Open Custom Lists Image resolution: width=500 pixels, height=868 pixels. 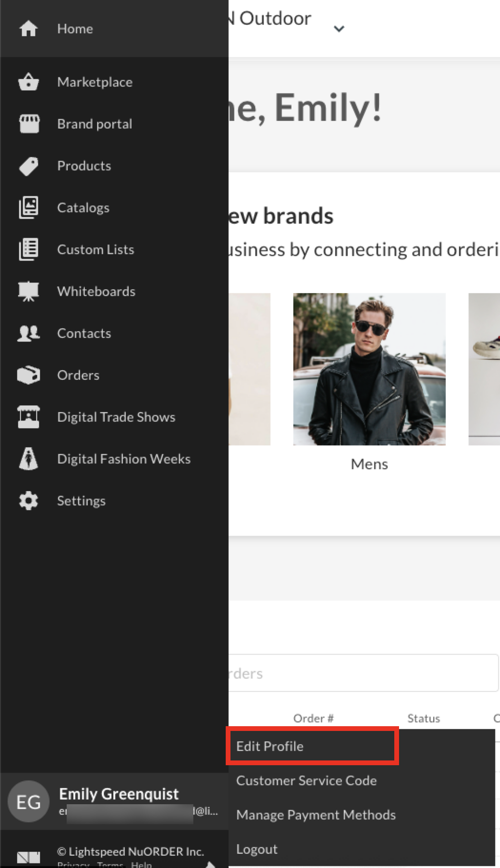(114, 249)
